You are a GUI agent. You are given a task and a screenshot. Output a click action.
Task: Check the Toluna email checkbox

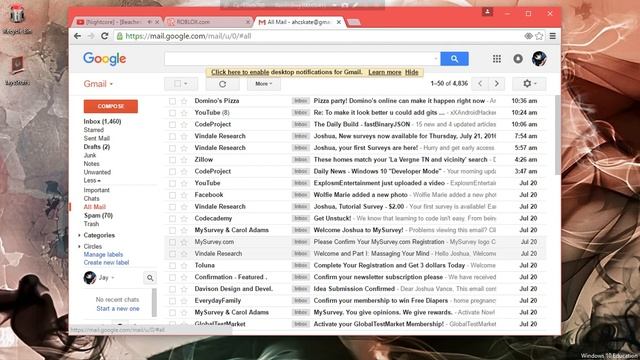[x=172, y=266]
